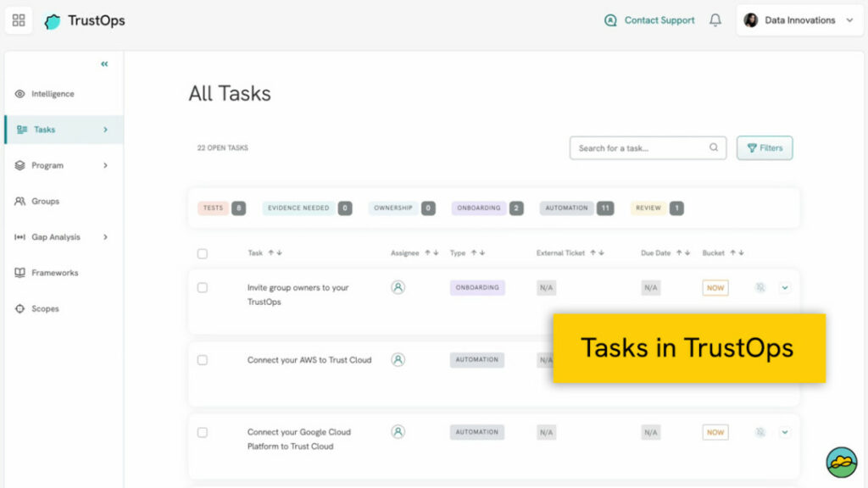Click Due Date N/A on Invite group owners row
This screenshot has height=488, width=868.
650,288
